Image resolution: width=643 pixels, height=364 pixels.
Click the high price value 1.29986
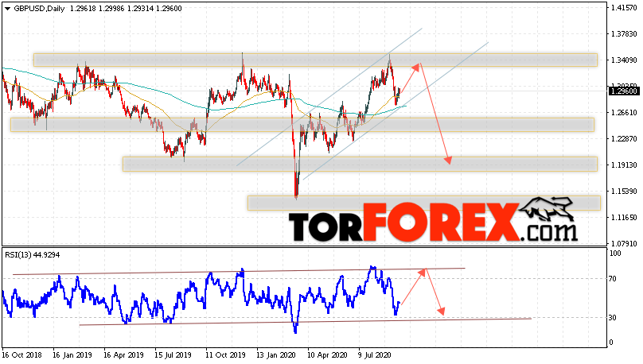click(x=111, y=9)
